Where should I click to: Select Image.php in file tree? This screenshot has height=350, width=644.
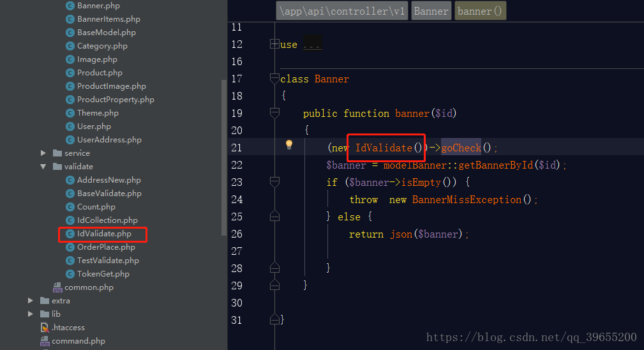point(98,59)
